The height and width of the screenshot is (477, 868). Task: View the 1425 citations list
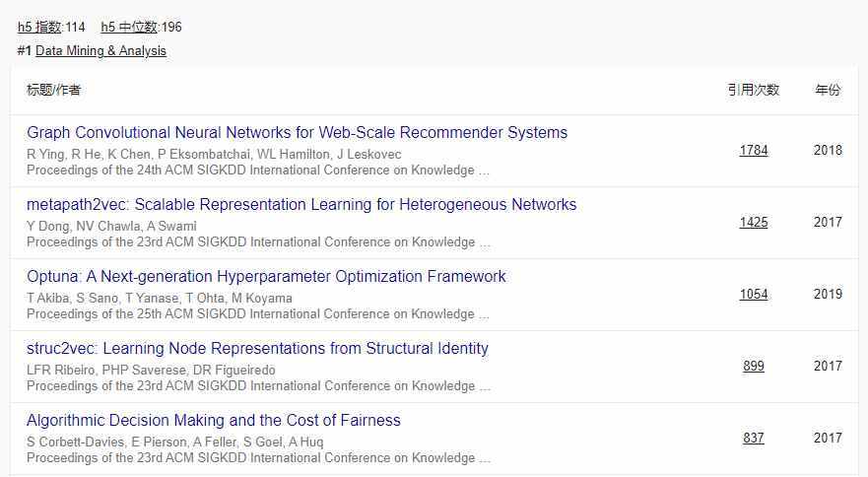click(754, 223)
